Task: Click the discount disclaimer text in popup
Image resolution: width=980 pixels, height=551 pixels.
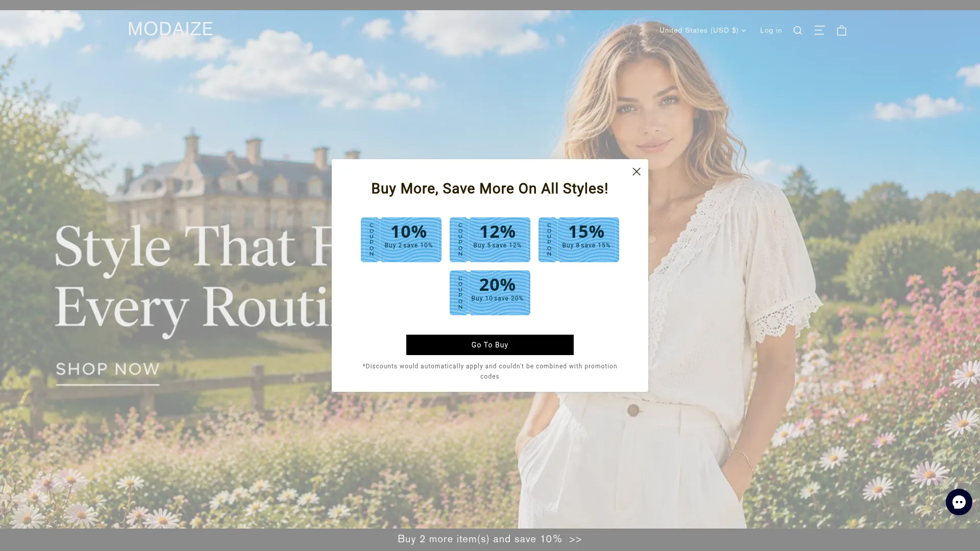Action: tap(490, 371)
